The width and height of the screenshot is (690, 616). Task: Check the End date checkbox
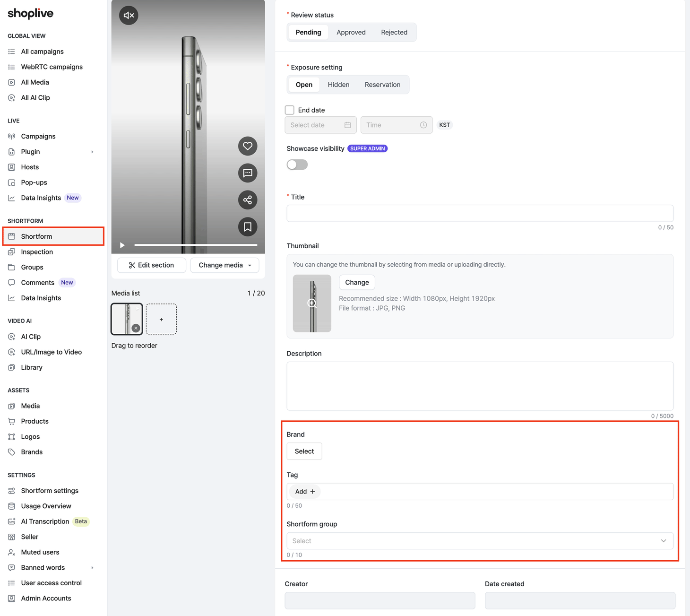pos(290,110)
